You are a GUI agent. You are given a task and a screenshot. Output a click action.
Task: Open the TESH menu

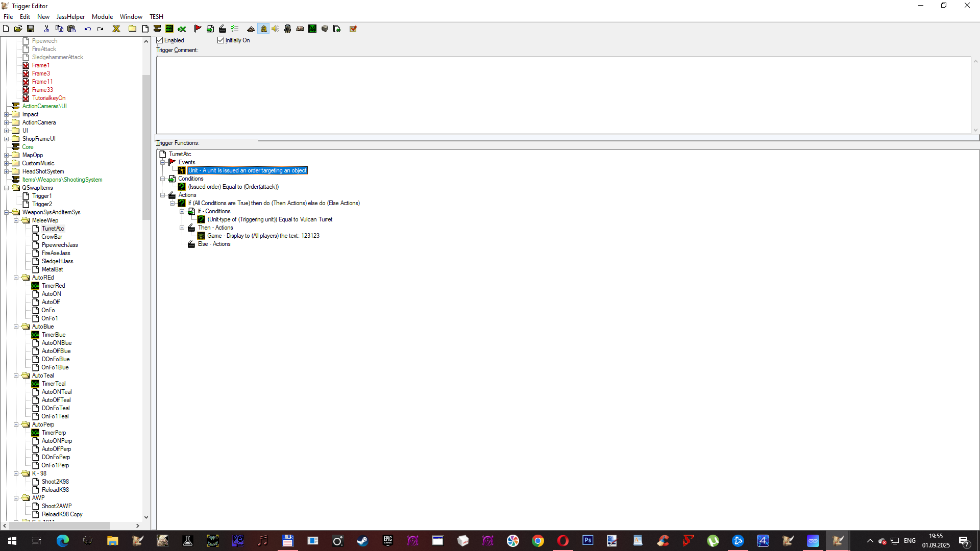[156, 17]
